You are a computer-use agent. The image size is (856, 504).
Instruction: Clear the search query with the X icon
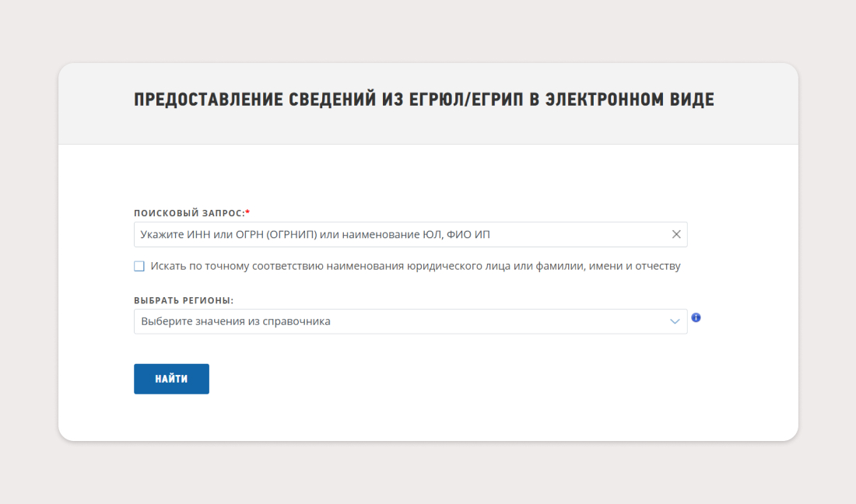[675, 234]
